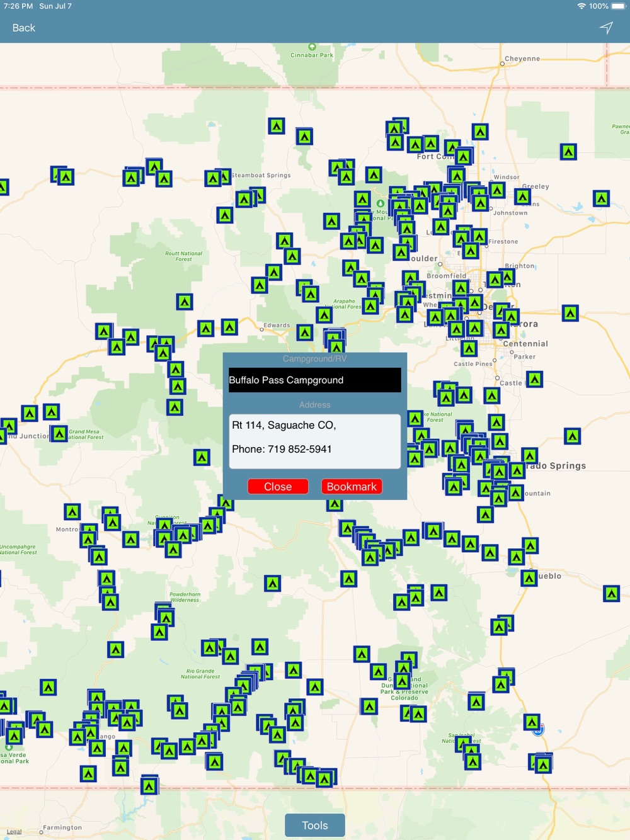Viewport: 630px width, 840px height.
Task: Select campground marker right of Edwards label
Action: 305,332
